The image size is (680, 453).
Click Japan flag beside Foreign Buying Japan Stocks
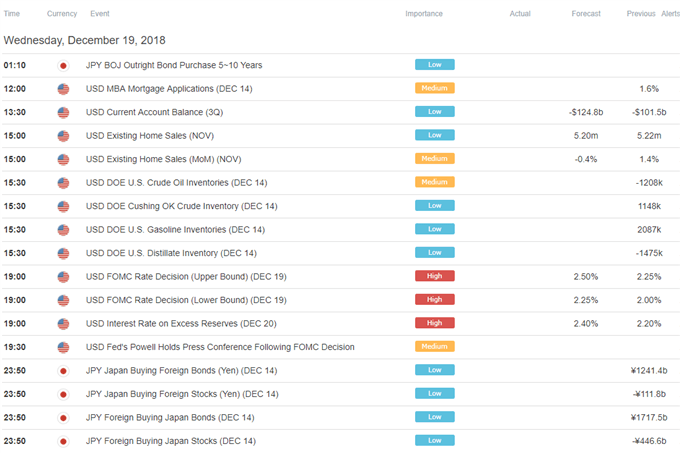(x=63, y=441)
